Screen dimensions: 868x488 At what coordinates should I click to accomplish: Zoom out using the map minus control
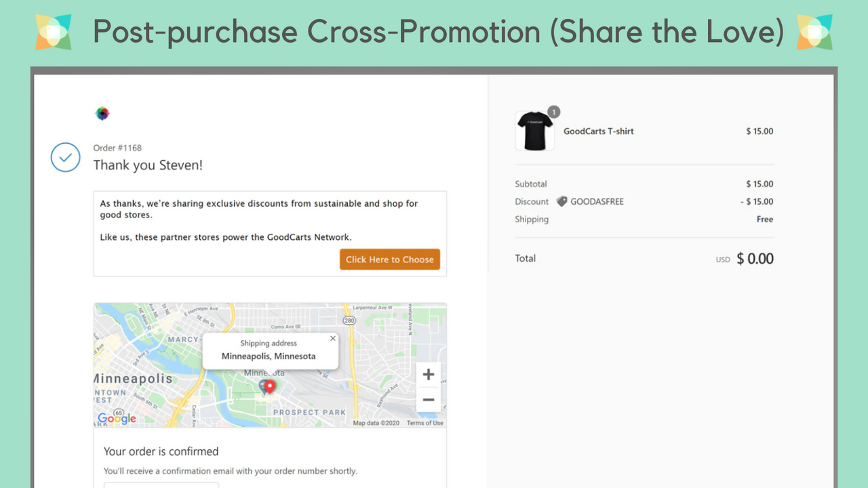pyautogui.click(x=429, y=400)
